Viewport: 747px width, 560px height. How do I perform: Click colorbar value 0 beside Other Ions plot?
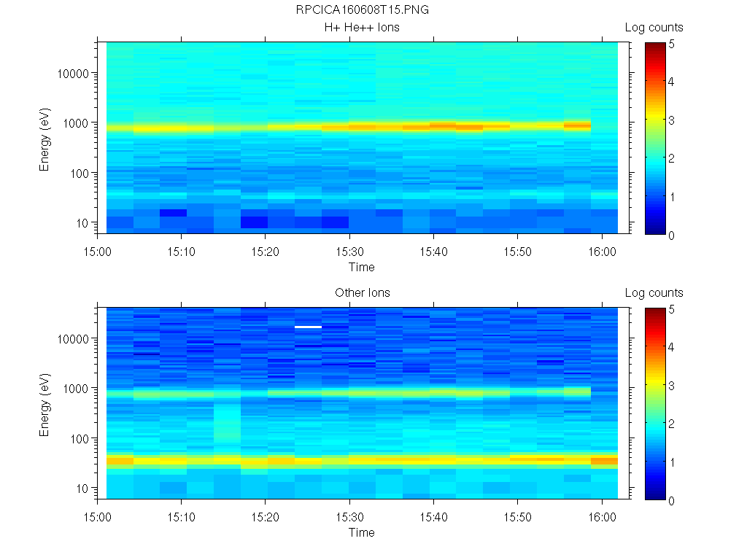671,500
